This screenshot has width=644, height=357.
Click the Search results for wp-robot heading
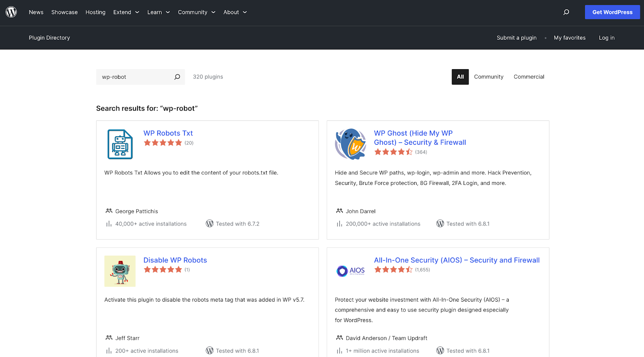click(x=147, y=109)
